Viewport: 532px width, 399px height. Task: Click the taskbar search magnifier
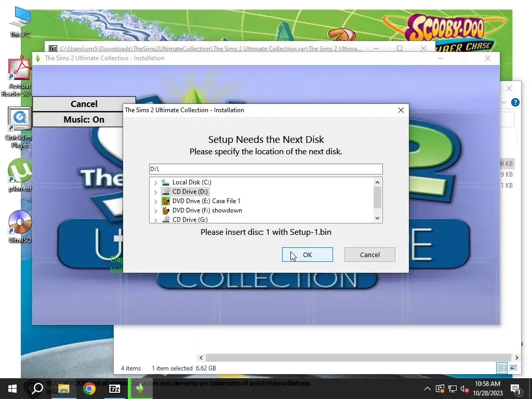coord(37,389)
